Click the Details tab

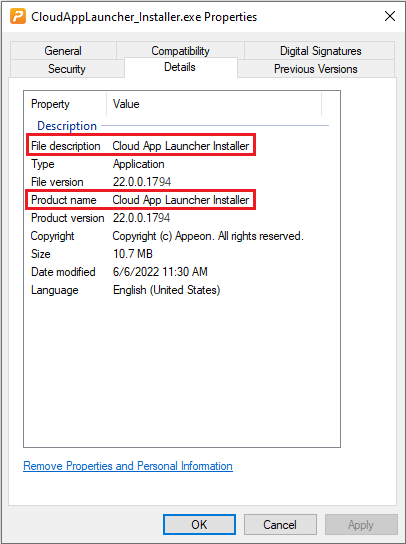click(180, 67)
